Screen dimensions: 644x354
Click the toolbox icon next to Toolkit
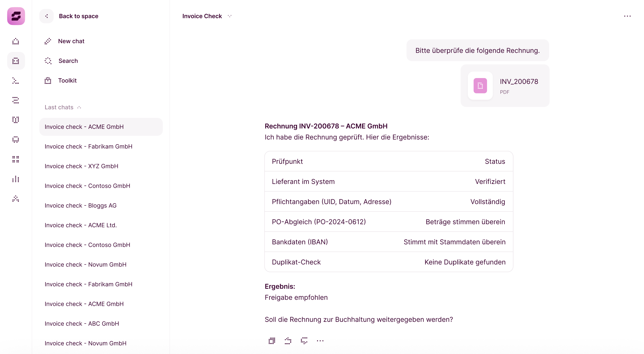click(x=48, y=81)
